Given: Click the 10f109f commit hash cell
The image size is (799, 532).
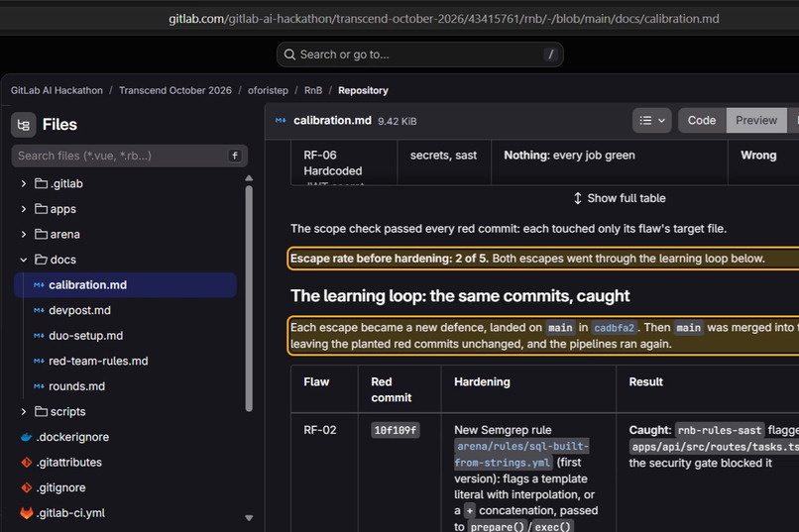Looking at the screenshot, I should click(396, 430).
